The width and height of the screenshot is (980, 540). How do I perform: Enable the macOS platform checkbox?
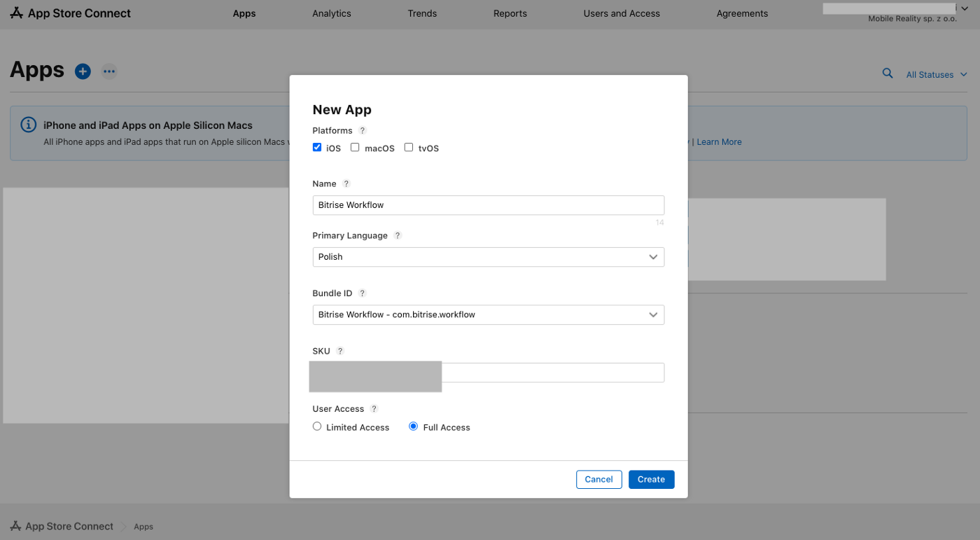tap(355, 148)
